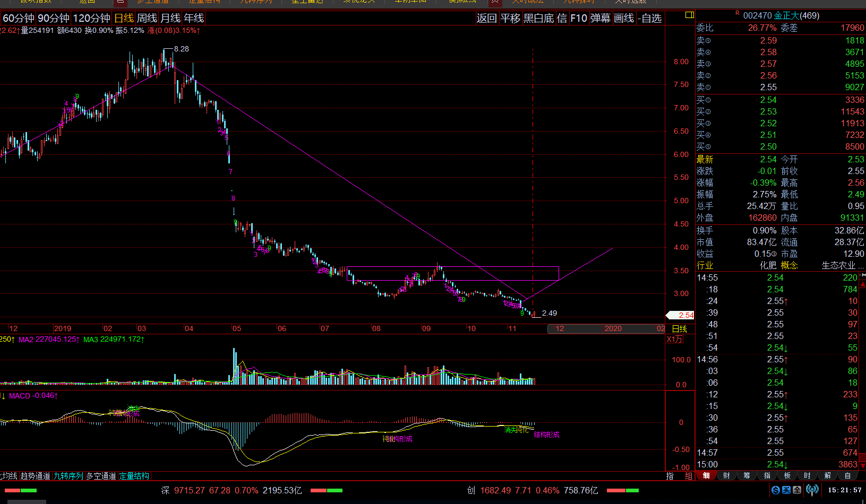Click the 8.28 high price label
866x504 pixels.
pos(182,49)
